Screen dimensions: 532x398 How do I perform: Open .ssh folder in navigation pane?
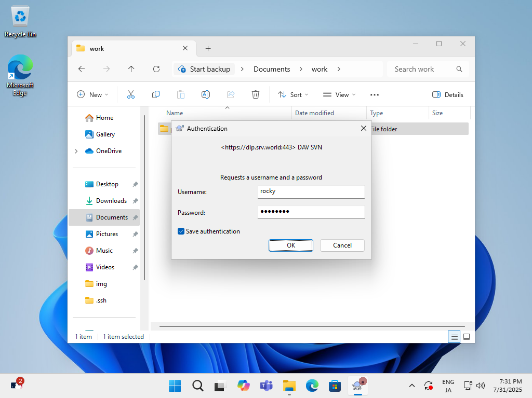(104, 300)
